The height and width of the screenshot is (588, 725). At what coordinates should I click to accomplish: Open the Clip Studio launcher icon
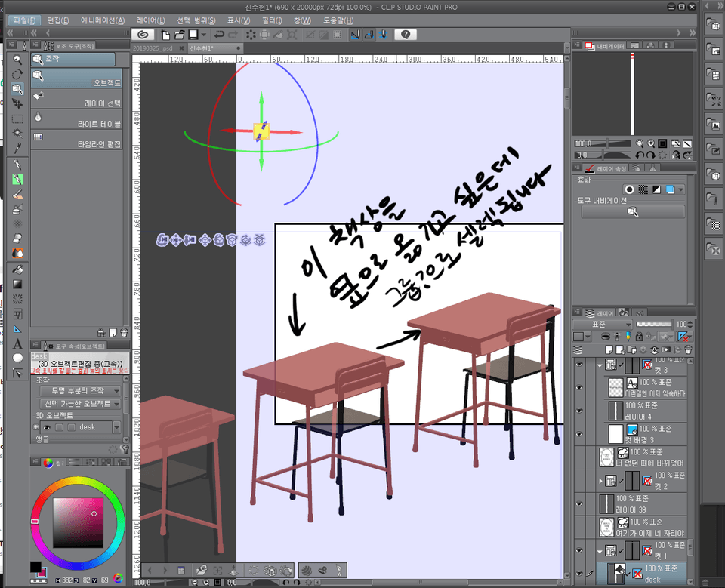pyautogui.click(x=142, y=35)
